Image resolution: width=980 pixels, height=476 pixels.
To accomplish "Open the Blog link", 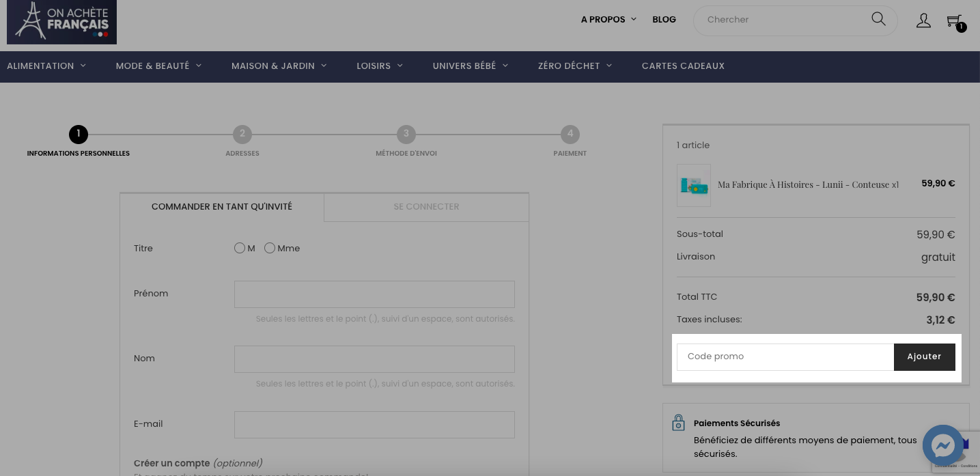I will click(664, 20).
